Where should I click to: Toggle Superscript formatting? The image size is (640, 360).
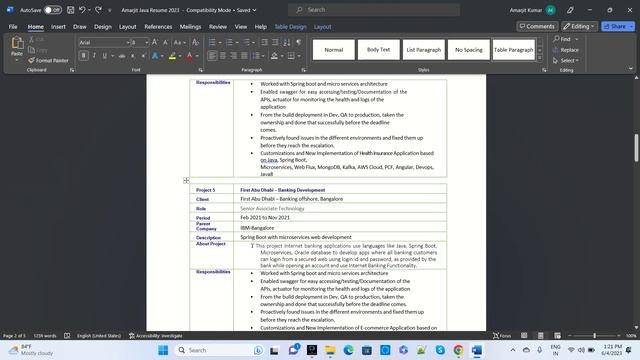click(143, 56)
